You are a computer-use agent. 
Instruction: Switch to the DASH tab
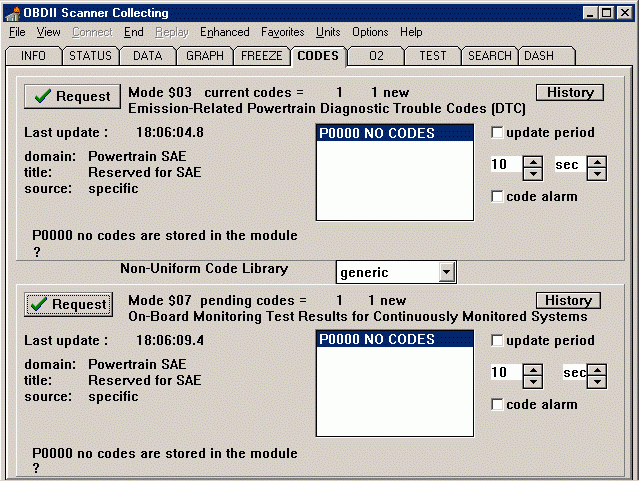[547, 56]
